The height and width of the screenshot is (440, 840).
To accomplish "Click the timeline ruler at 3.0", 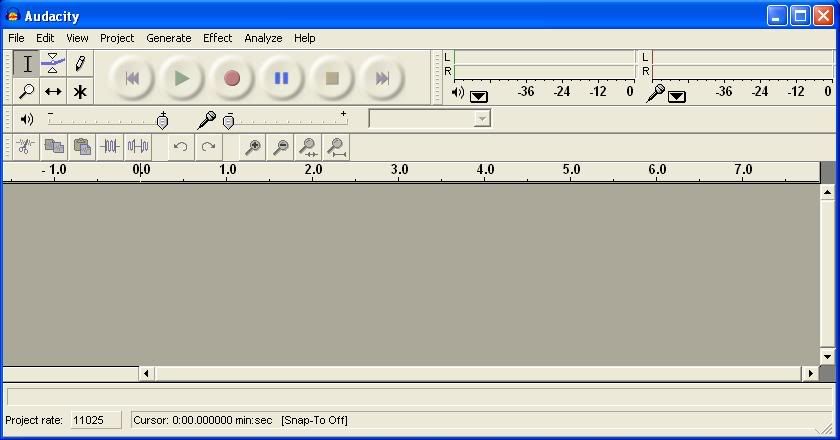I will (x=399, y=170).
